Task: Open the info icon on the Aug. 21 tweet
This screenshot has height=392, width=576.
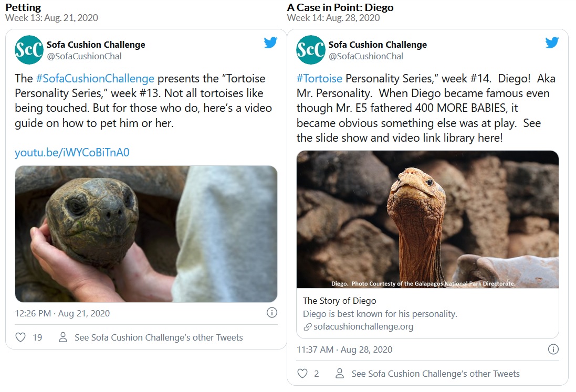Action: [x=272, y=313]
